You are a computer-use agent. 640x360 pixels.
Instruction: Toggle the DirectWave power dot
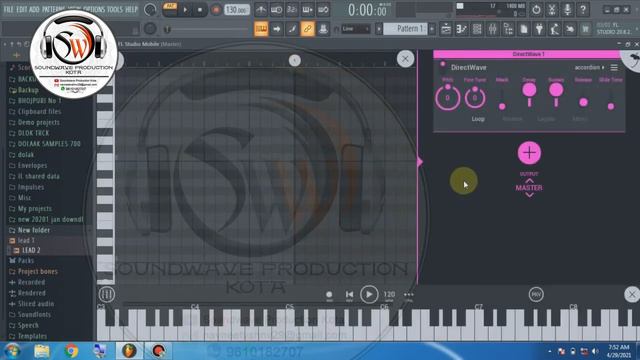442,64
